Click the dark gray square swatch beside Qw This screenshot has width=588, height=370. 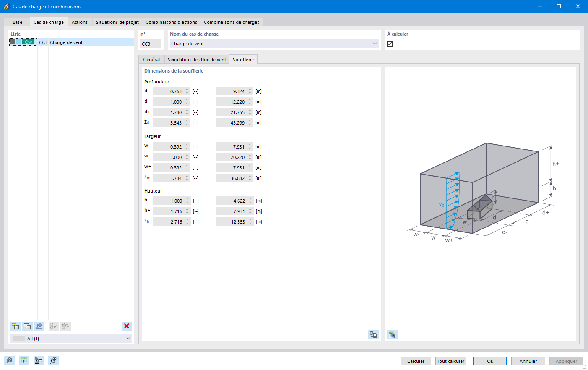point(13,42)
